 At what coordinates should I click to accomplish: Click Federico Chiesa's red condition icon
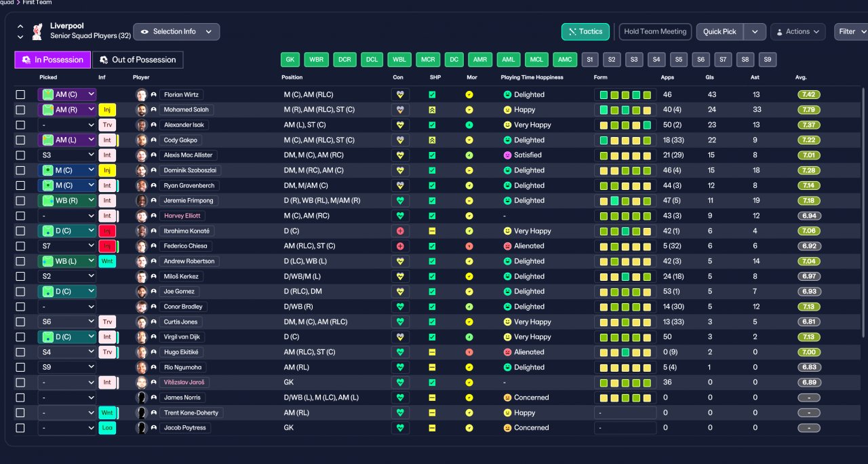[400, 246]
